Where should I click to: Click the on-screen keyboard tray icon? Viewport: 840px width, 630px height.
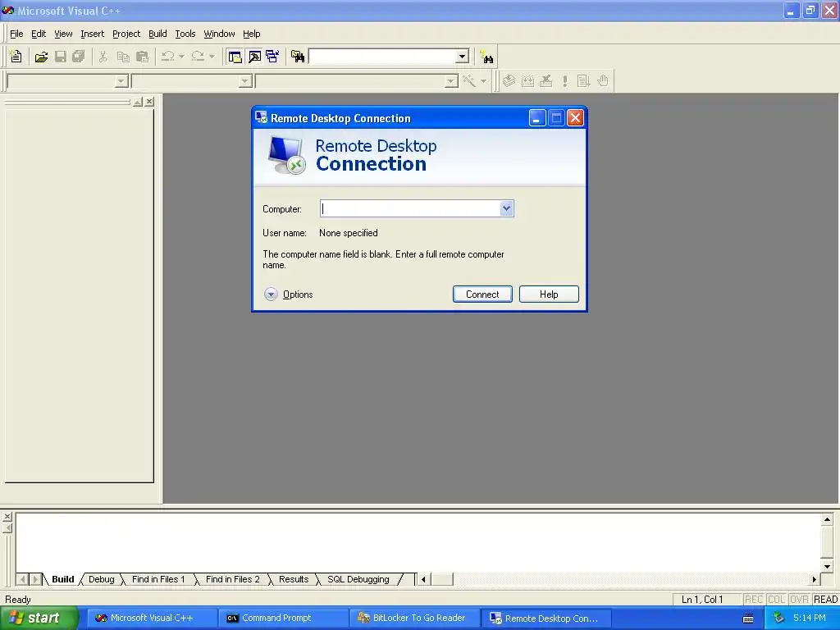coord(748,619)
